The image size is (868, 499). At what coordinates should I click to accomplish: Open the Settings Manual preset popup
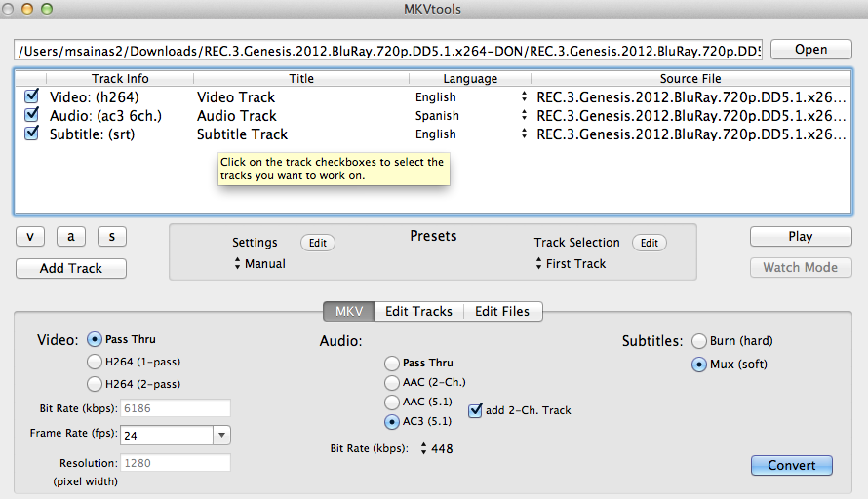tap(259, 264)
